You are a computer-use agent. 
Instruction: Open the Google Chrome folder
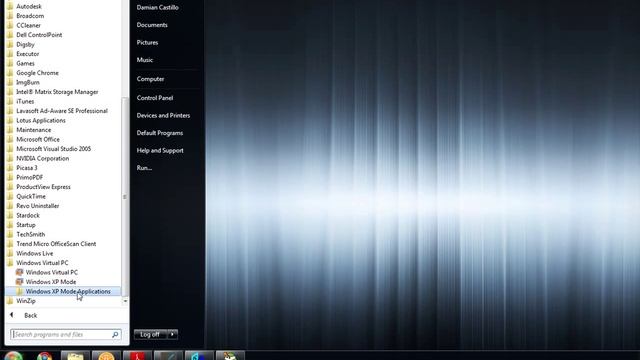coord(37,73)
